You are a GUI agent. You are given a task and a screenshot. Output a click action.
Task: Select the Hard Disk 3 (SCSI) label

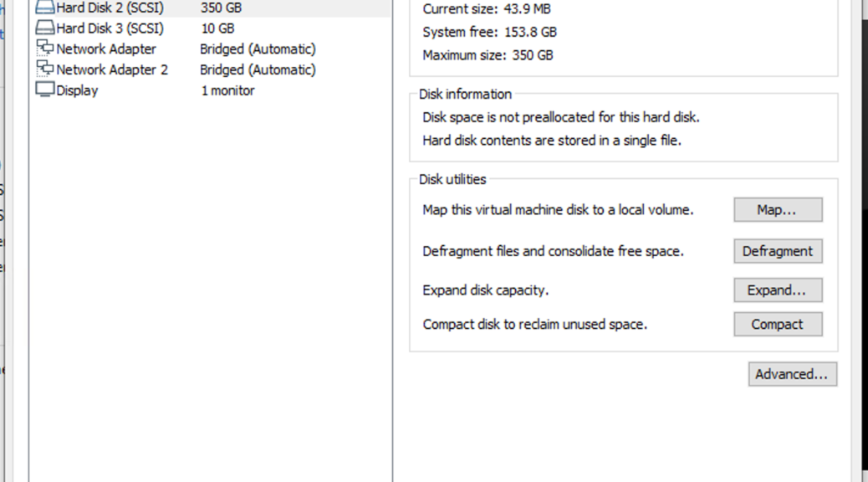point(110,28)
